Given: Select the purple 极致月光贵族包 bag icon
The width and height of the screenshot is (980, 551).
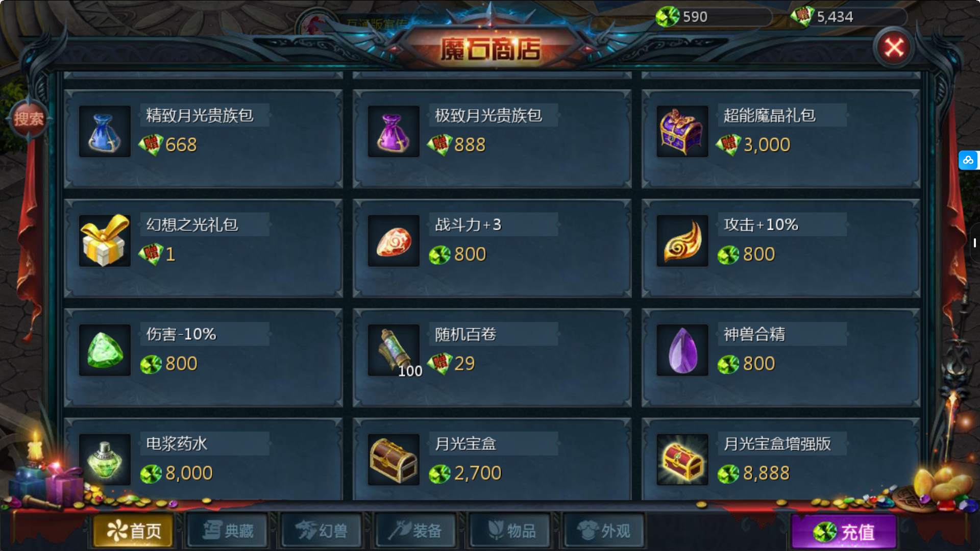Looking at the screenshot, I should pyautogui.click(x=394, y=132).
